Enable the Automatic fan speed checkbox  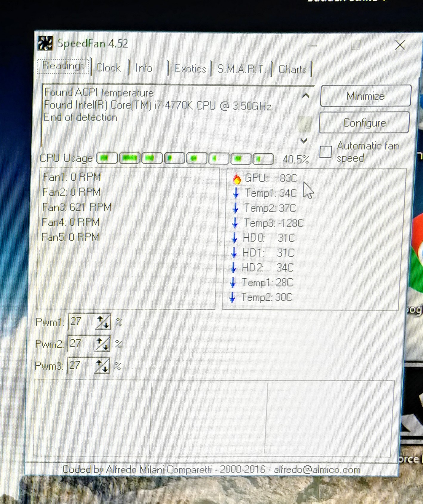coord(325,152)
